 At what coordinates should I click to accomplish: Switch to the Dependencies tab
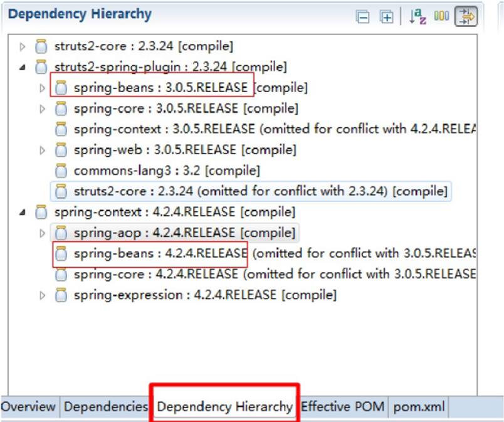106,406
